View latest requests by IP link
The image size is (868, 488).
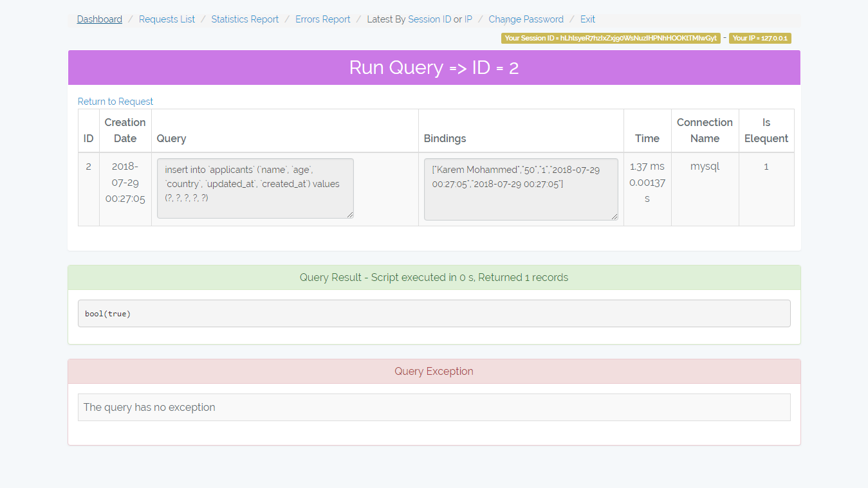(468, 19)
